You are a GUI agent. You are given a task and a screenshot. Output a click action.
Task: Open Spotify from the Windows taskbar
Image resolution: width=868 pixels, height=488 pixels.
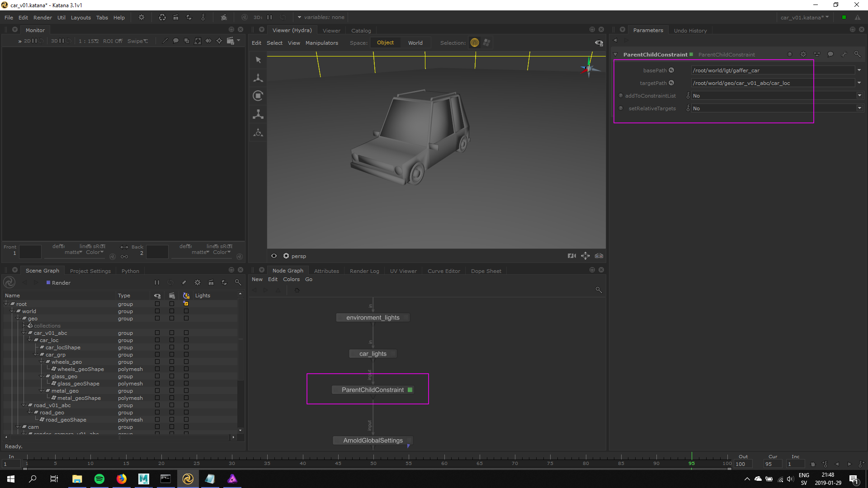[x=99, y=479]
